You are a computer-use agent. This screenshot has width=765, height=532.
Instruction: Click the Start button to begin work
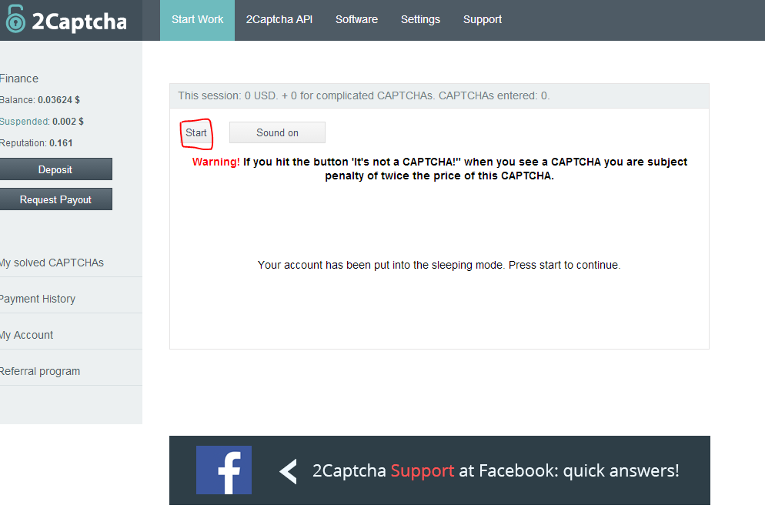pyautogui.click(x=196, y=132)
